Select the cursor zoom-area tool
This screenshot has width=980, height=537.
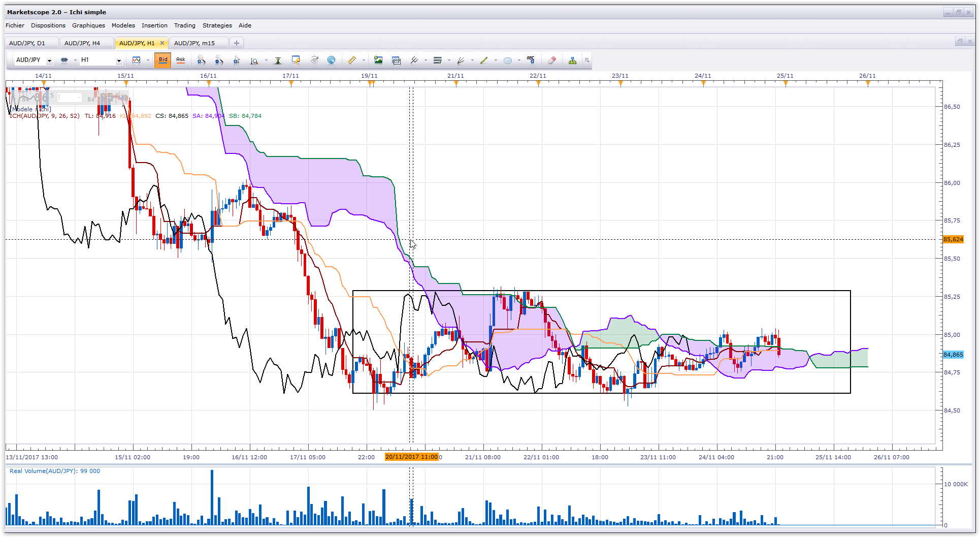click(x=237, y=60)
